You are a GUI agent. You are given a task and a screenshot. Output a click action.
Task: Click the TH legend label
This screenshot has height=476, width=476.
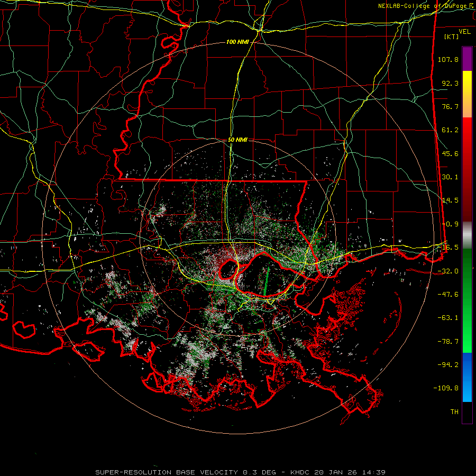(x=454, y=412)
